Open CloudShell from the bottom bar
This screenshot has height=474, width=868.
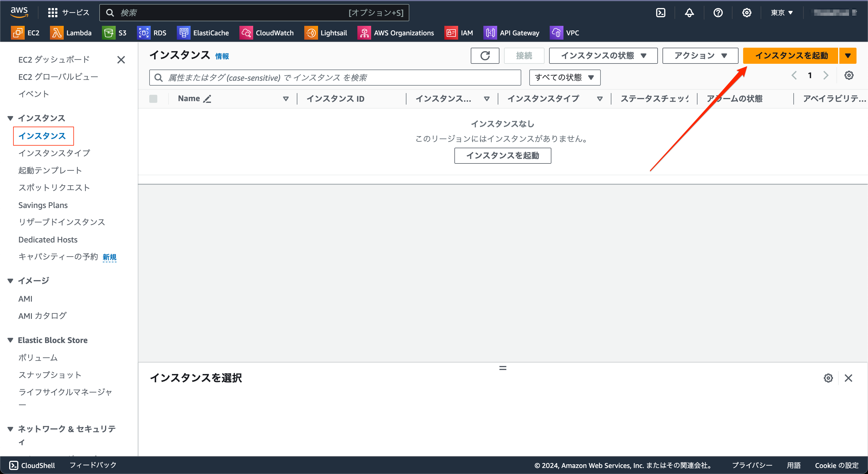(32, 465)
